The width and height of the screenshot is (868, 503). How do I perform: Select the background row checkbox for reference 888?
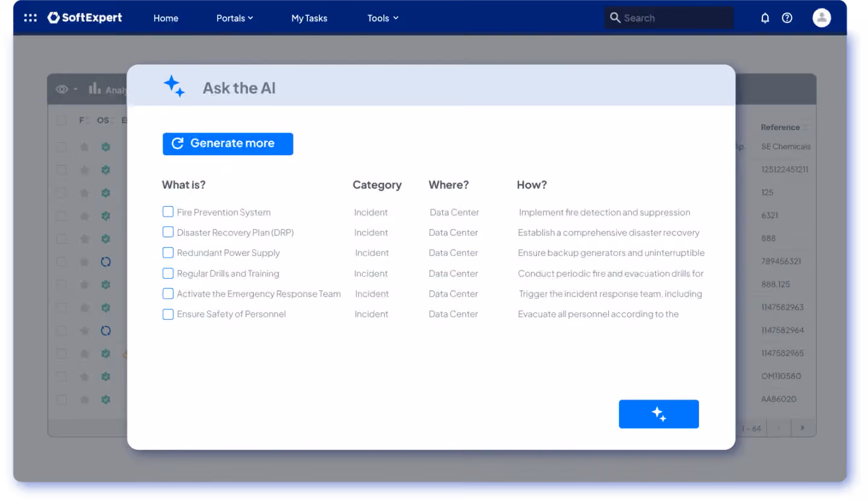coord(61,239)
